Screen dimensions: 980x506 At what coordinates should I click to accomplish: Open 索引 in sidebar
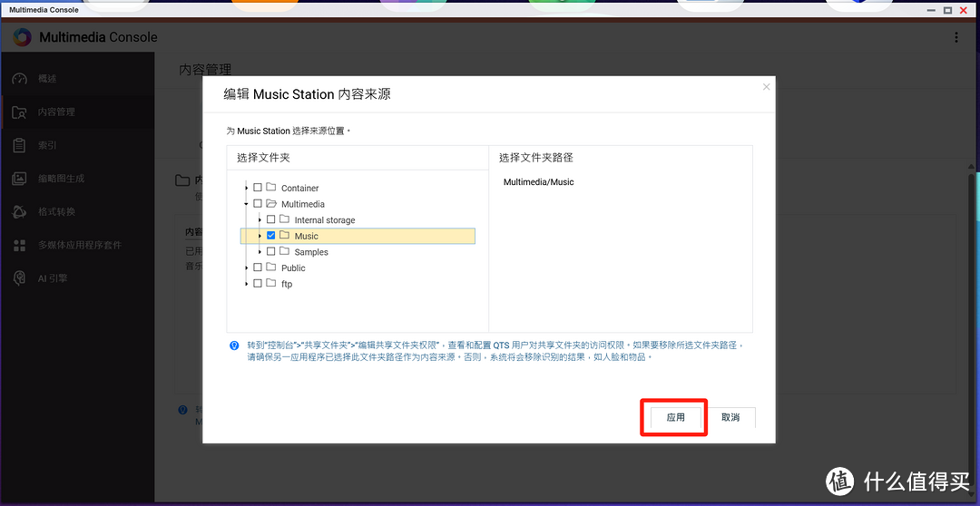point(77,146)
